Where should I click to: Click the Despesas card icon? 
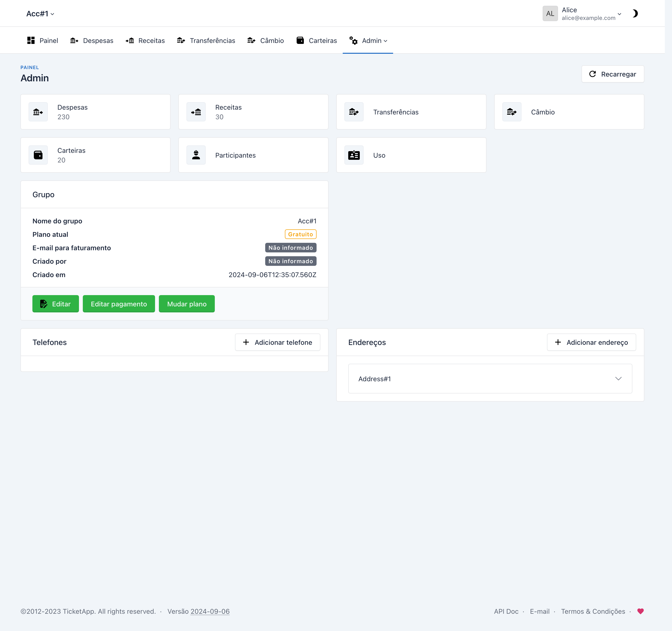(x=38, y=112)
